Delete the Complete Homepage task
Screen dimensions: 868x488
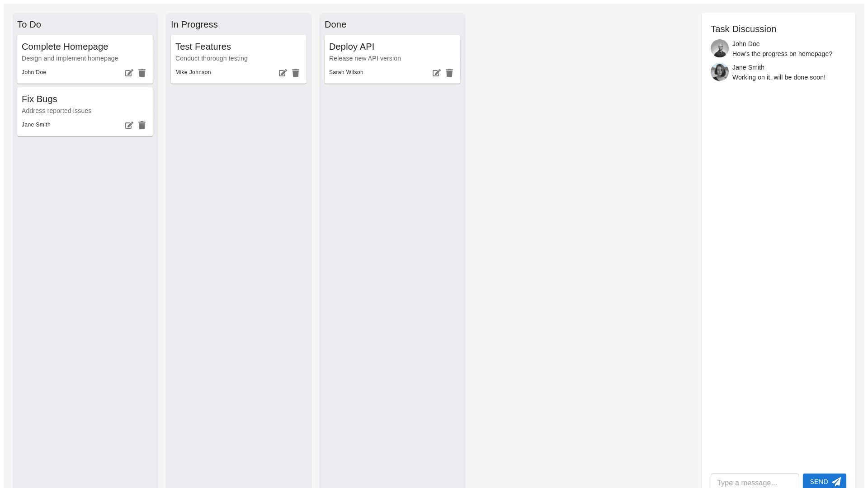click(x=142, y=73)
